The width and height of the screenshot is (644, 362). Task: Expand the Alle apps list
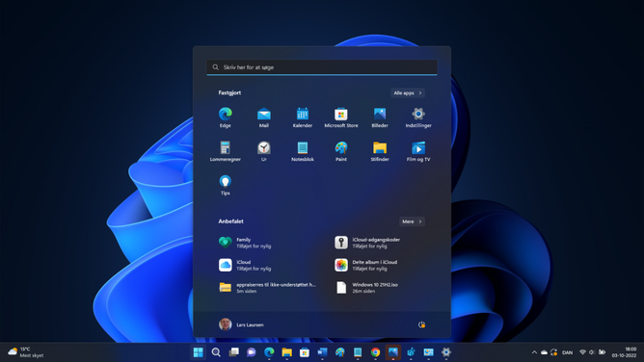pos(408,93)
